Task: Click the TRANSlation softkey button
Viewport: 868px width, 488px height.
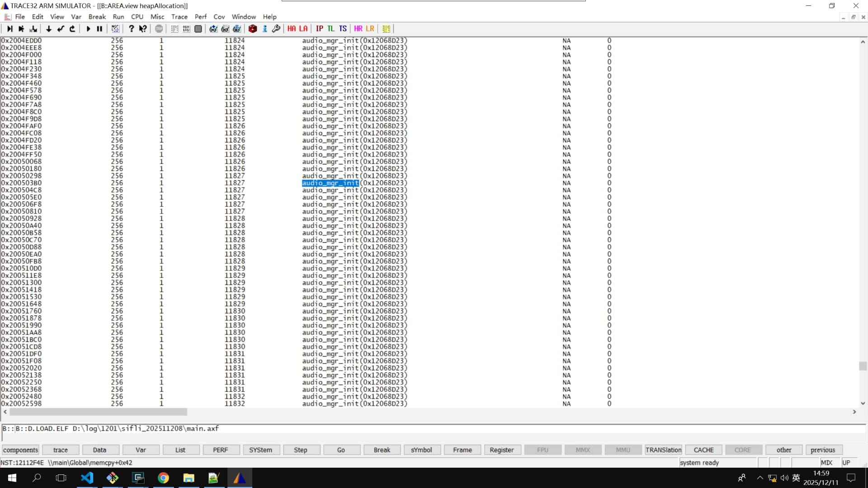Action: 663,450
